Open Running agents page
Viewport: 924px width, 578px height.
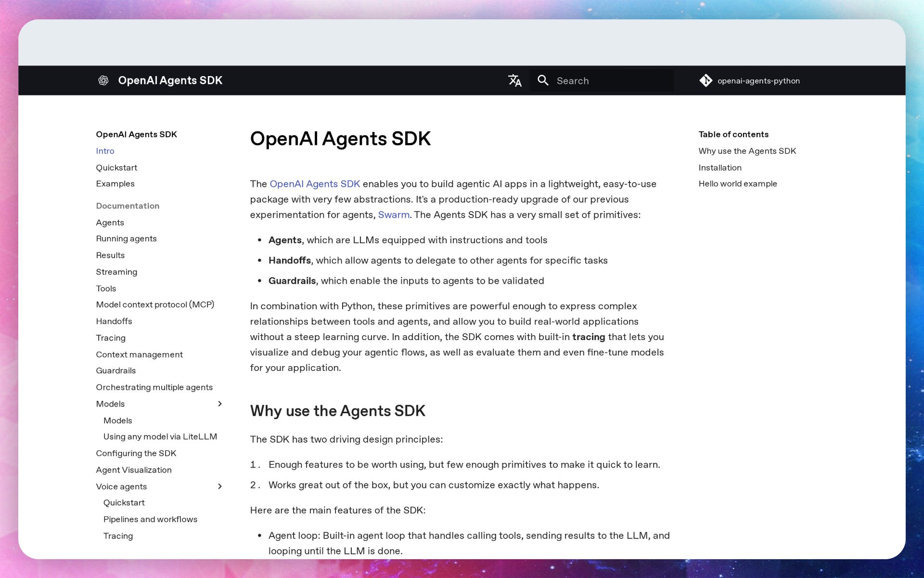click(126, 238)
